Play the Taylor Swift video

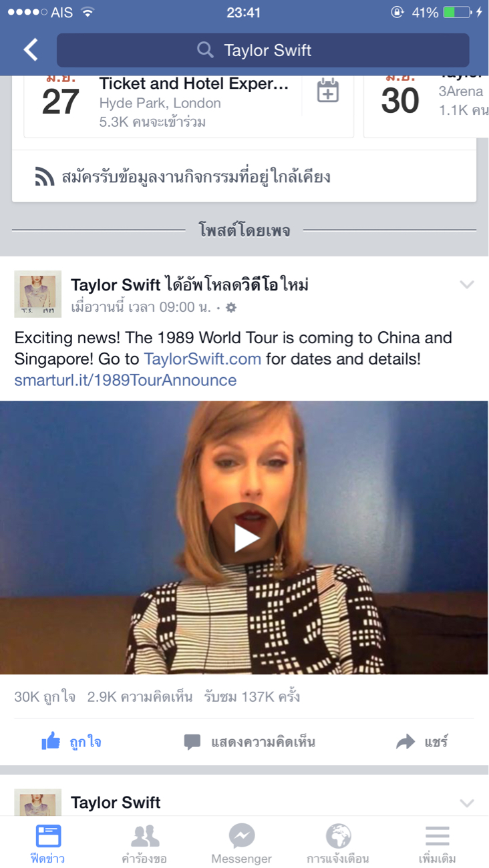(244, 537)
